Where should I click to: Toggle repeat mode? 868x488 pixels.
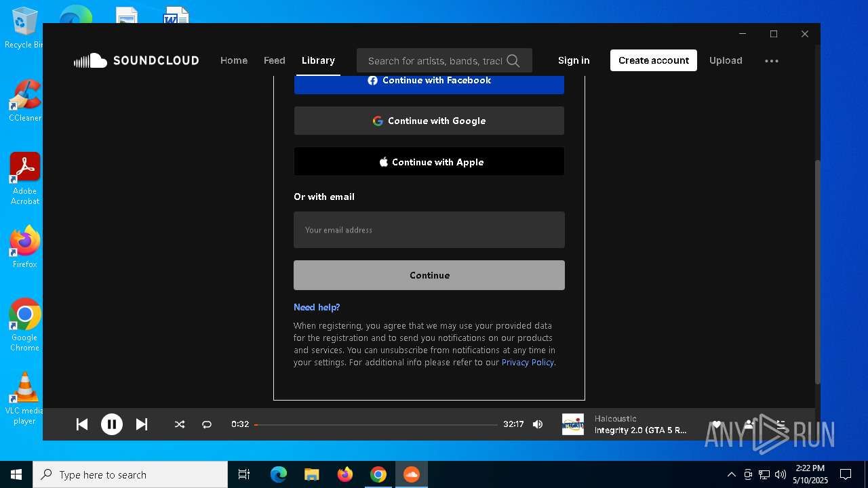207,424
